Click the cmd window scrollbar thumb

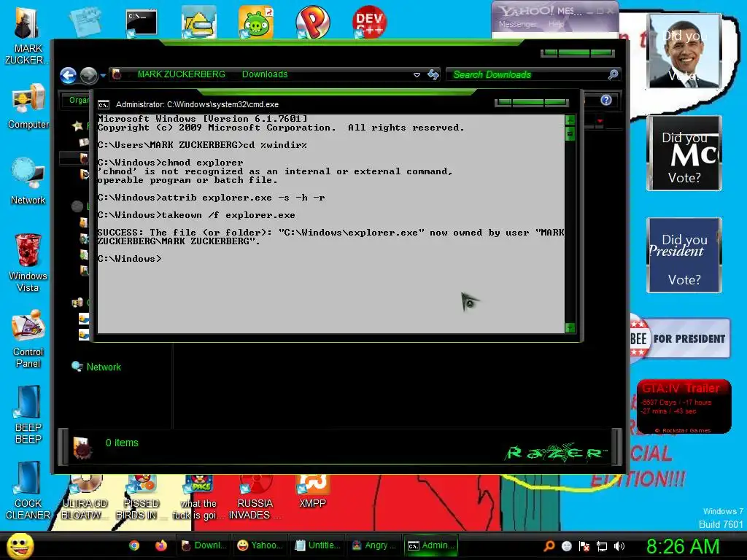[x=570, y=134]
